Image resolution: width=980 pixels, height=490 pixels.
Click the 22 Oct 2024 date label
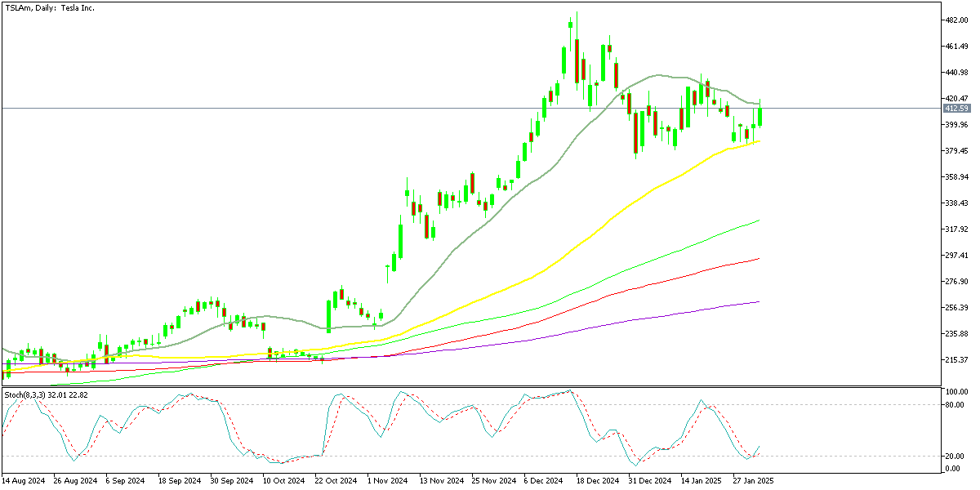tap(337, 482)
